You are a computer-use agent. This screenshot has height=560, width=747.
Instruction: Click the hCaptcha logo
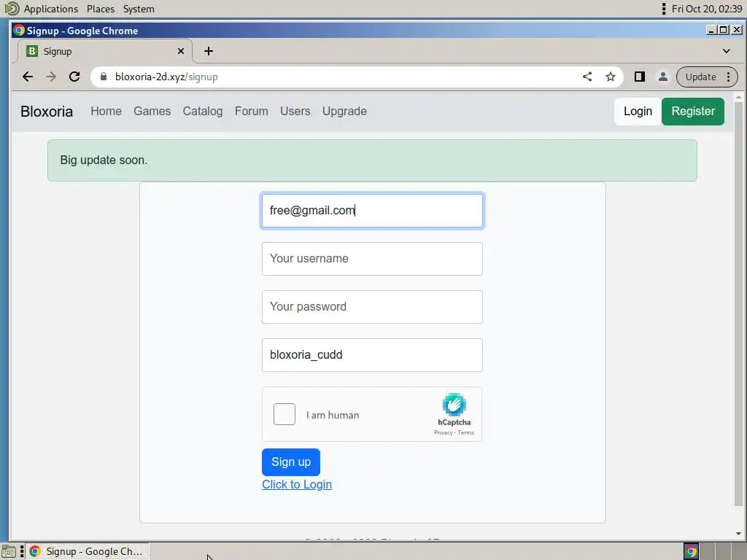click(x=454, y=405)
